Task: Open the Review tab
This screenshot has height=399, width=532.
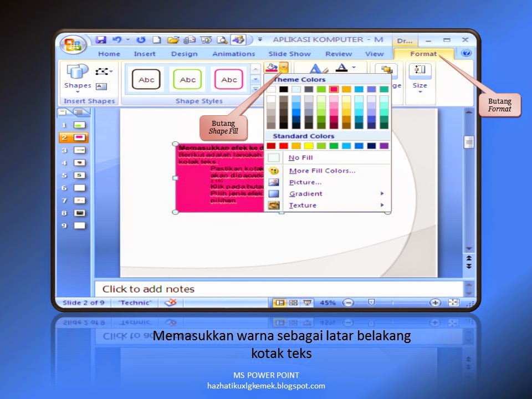Action: (x=339, y=54)
